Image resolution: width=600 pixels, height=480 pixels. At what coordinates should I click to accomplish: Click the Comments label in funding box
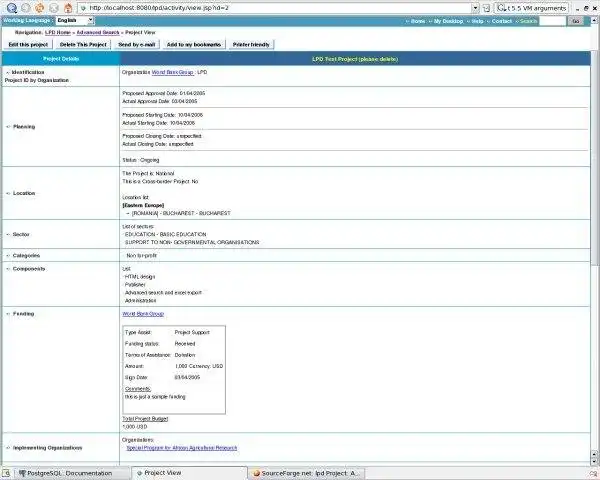138,389
